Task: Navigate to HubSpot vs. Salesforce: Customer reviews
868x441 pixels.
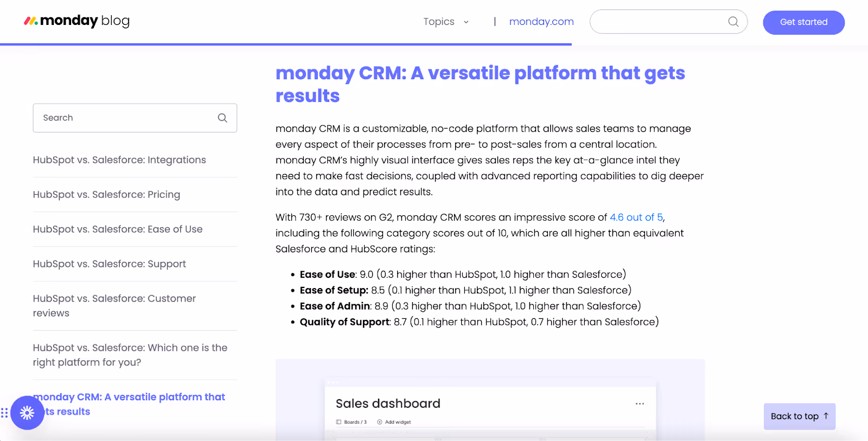Action: [x=114, y=306]
